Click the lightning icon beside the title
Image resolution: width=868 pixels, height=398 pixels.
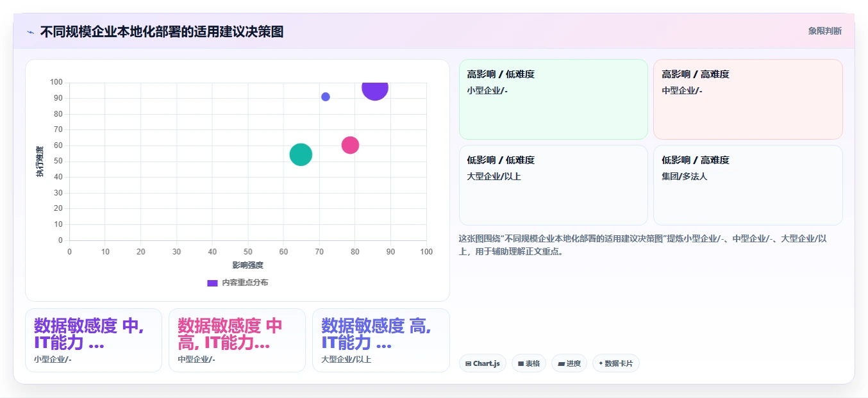click(x=30, y=31)
